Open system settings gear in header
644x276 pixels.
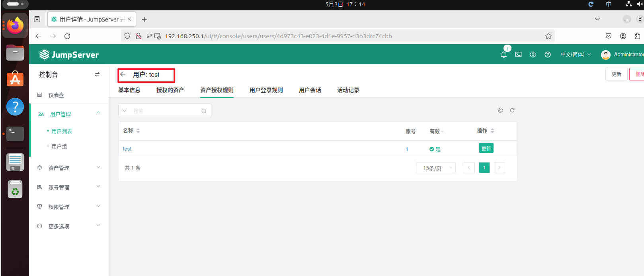533,55
